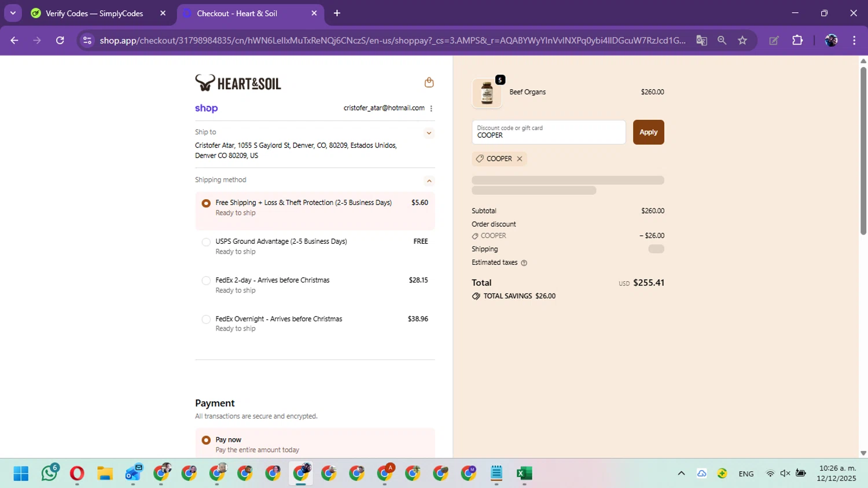Open Excel from the taskbar

coord(524,474)
